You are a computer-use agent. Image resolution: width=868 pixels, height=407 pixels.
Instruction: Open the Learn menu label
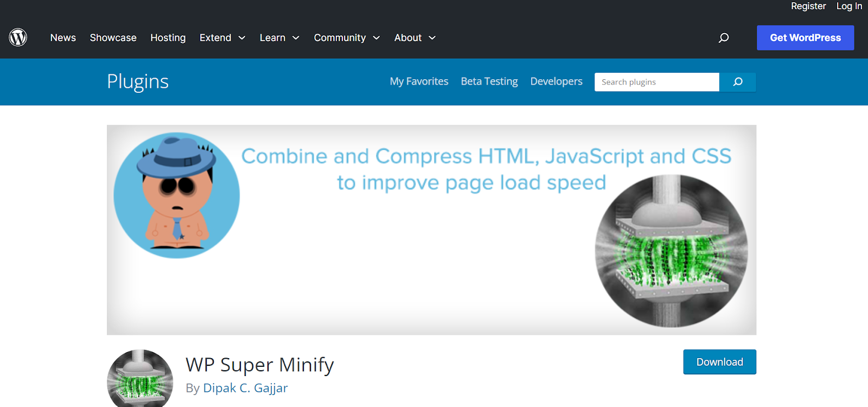272,38
